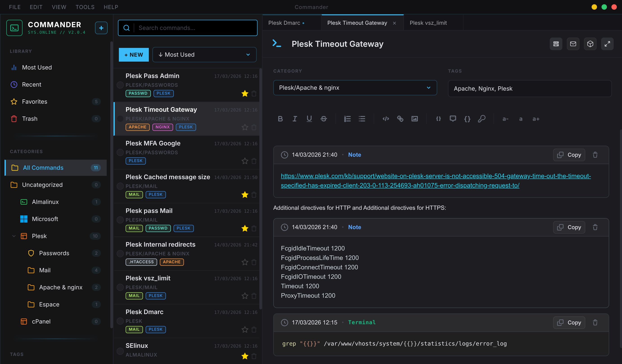Open Favorites in the library

(x=56, y=102)
